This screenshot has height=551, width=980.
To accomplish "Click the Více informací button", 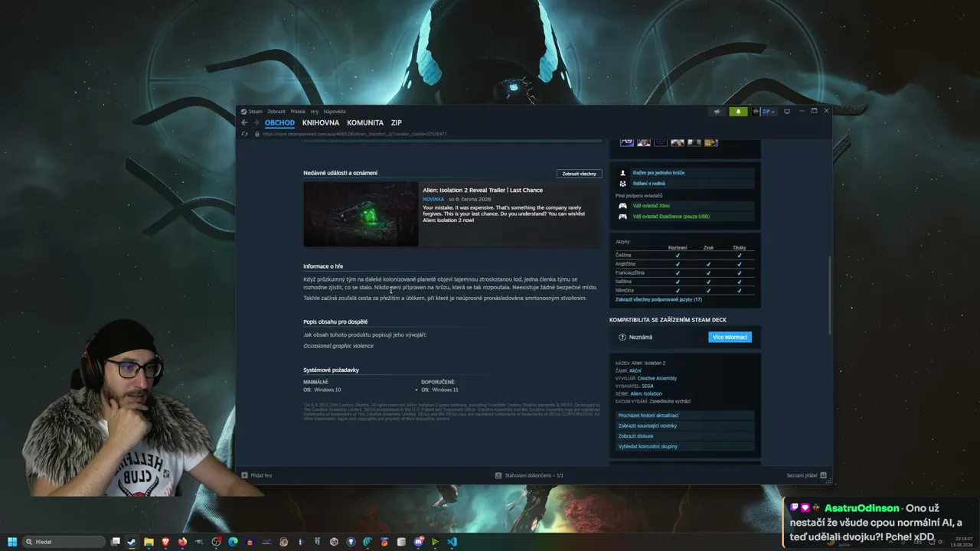I will pos(730,337).
